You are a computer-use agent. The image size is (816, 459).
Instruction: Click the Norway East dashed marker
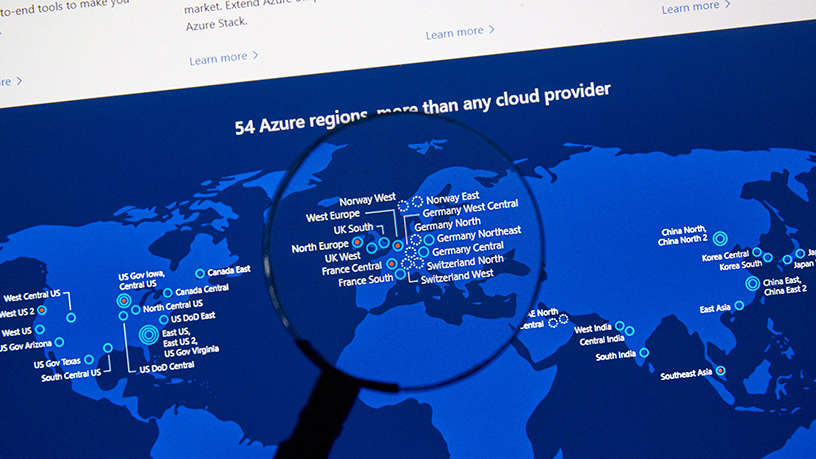(x=417, y=201)
